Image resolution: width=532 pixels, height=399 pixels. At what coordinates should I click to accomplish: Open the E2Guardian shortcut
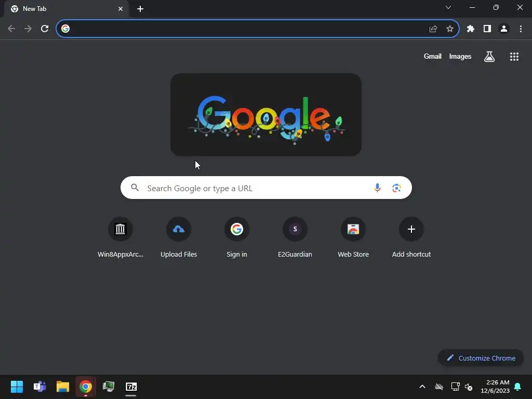pos(295,237)
